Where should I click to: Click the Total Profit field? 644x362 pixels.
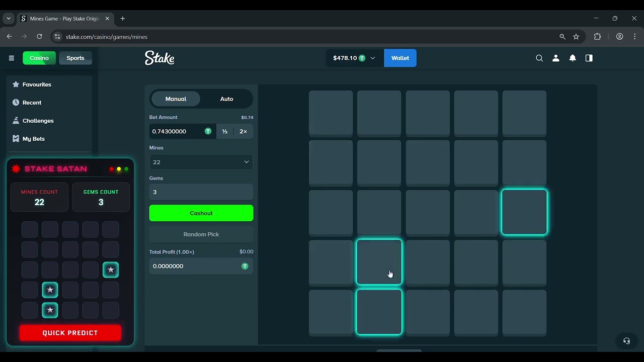click(201, 266)
